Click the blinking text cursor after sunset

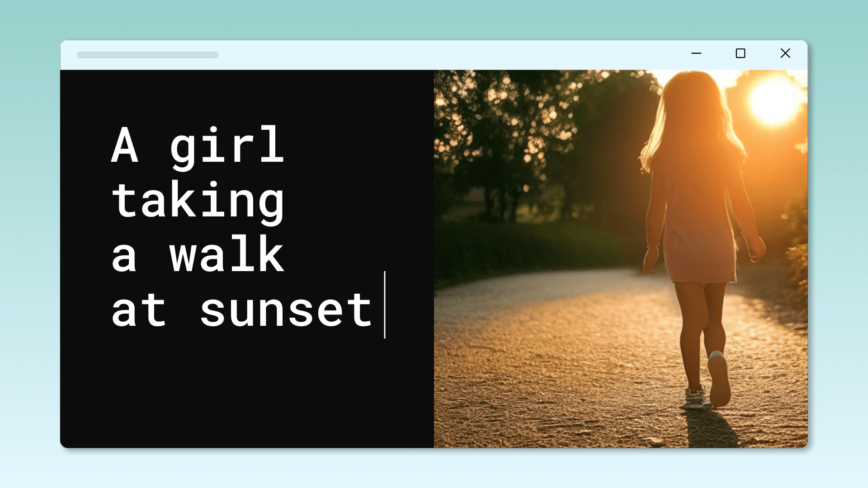[385, 305]
